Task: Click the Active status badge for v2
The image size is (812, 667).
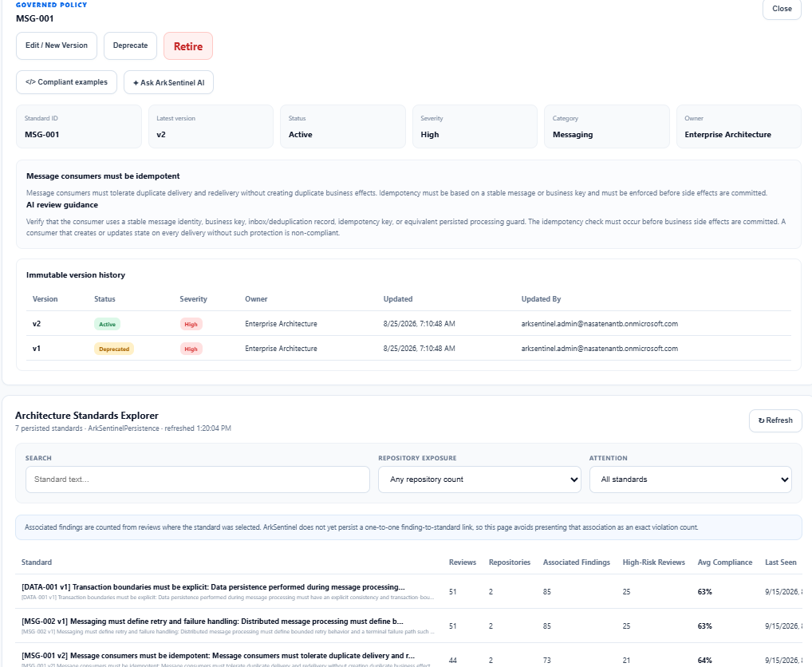Action: click(x=107, y=324)
